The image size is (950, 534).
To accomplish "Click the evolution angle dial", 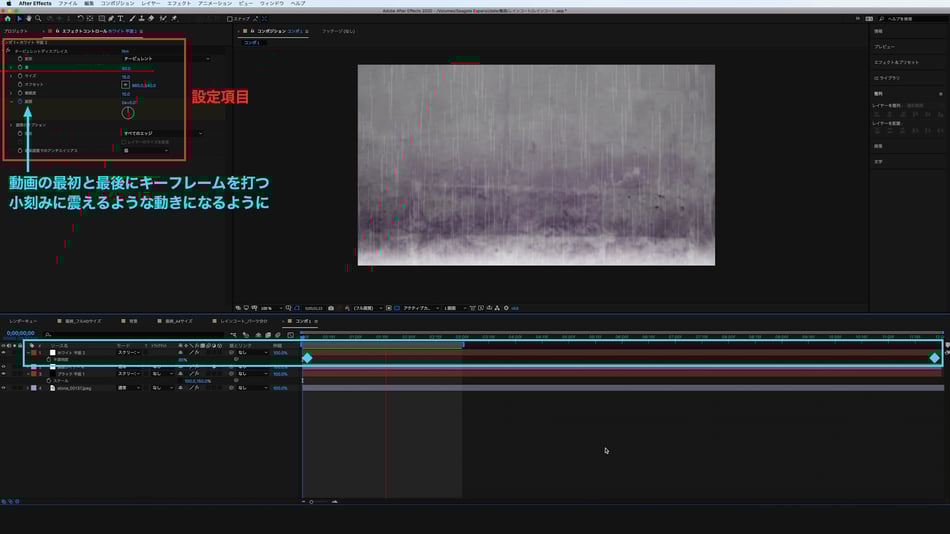I will tap(128, 113).
